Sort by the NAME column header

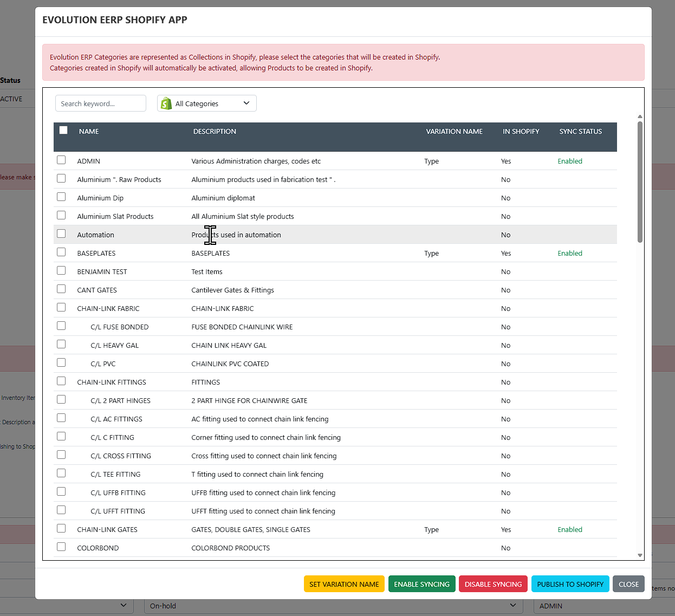89,132
